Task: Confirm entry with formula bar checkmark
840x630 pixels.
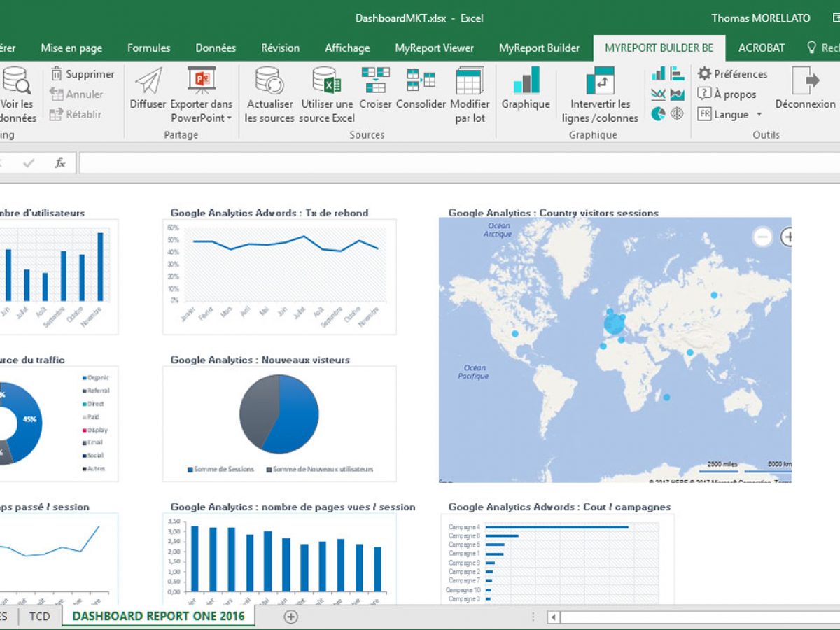Action: (29, 163)
